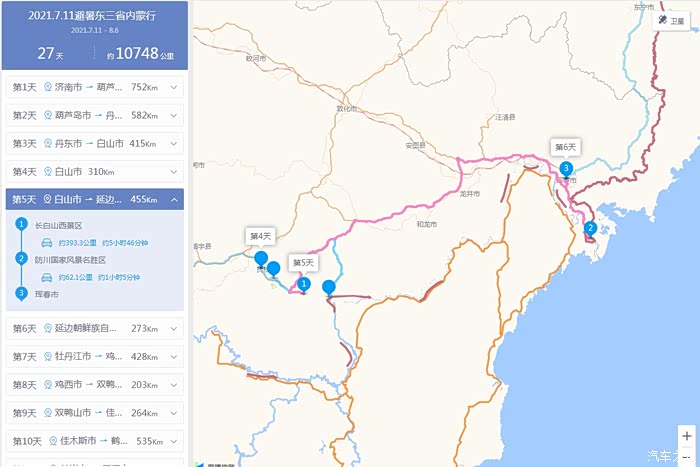Expand day 1 济南市 to 葫芦岛 chevron
Image resolution: width=700 pixels, height=467 pixels.
tap(174, 87)
